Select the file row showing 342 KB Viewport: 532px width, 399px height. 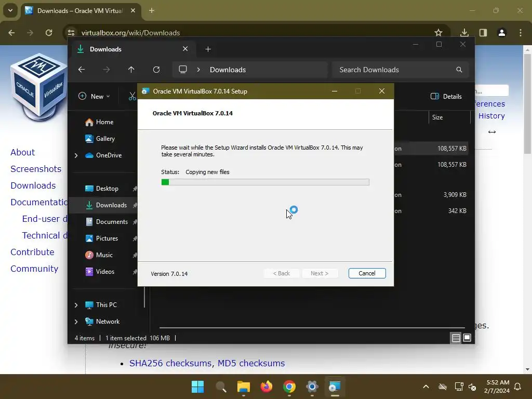click(x=431, y=211)
